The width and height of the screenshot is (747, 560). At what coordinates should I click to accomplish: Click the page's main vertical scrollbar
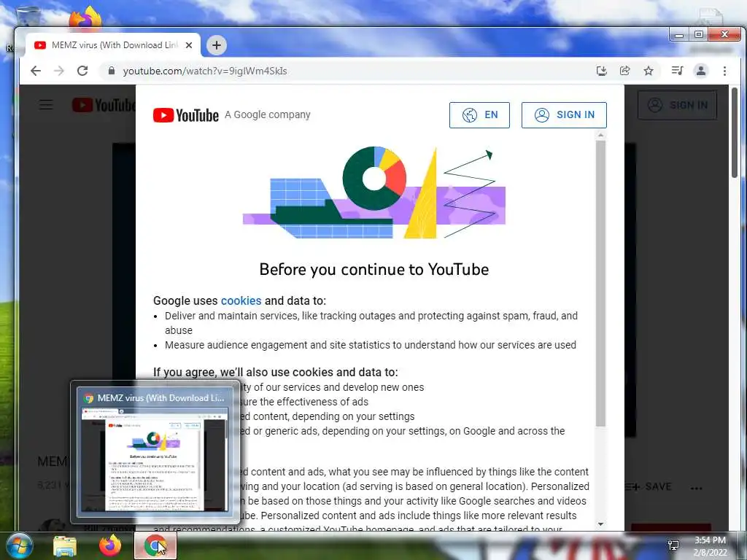[x=735, y=133]
